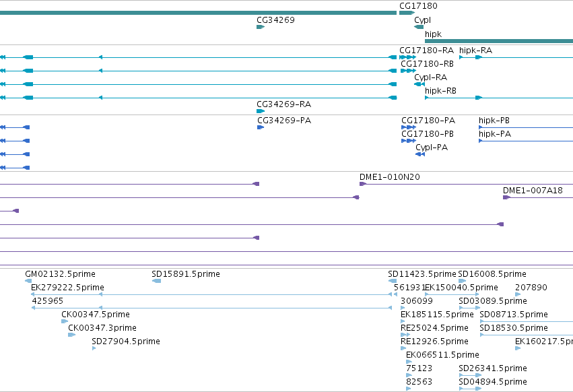Select the SD18530.5prime EST
573x392 pixels.
point(527,335)
